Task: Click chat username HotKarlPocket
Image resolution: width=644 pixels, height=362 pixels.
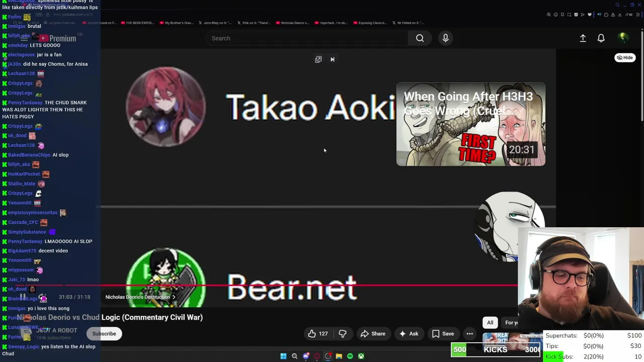Action: 24,174
